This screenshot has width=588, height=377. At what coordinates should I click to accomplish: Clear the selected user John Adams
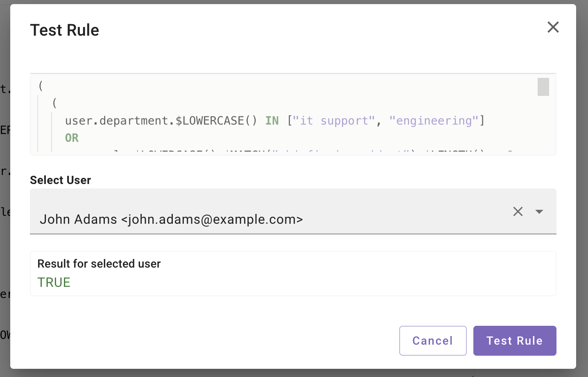[x=518, y=211]
